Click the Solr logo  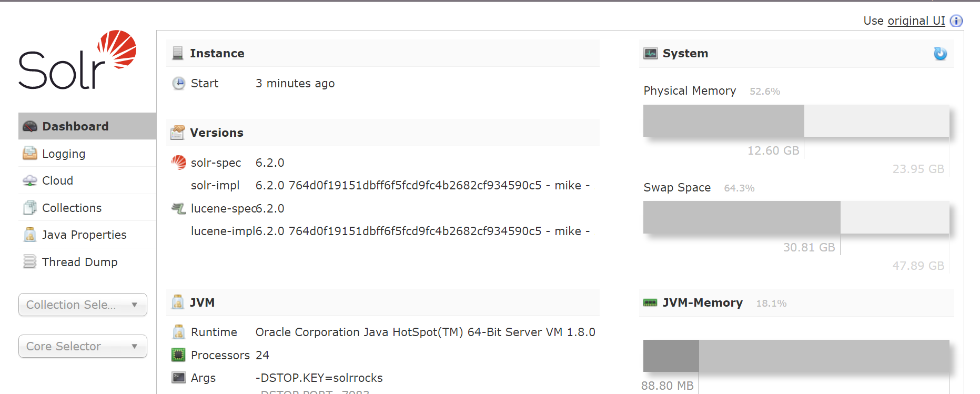point(77,60)
